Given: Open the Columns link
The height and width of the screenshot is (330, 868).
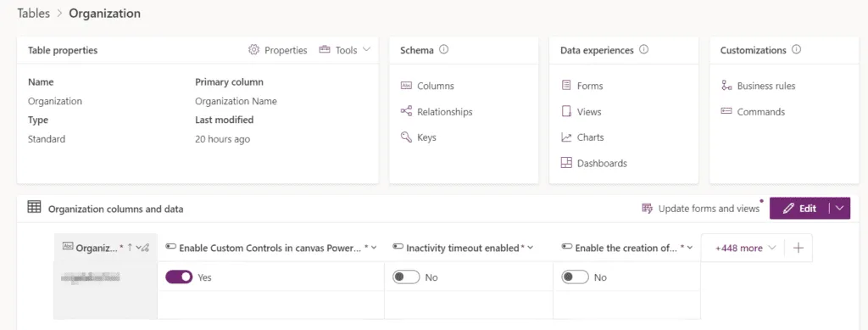Looking at the screenshot, I should 435,86.
